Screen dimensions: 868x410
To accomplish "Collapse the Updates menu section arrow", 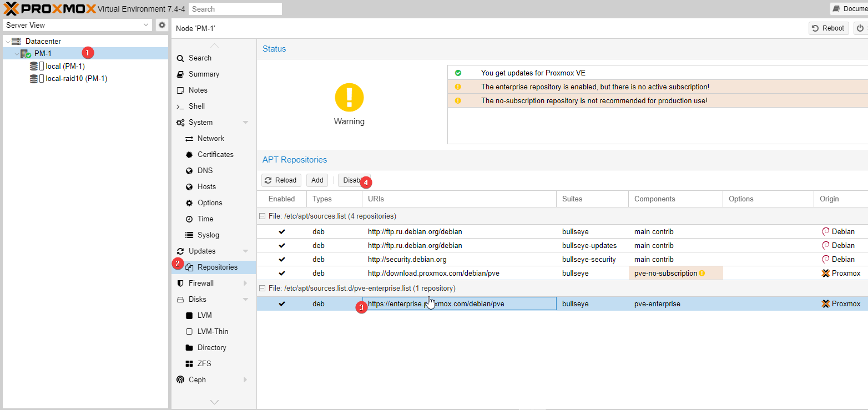I will click(x=245, y=251).
